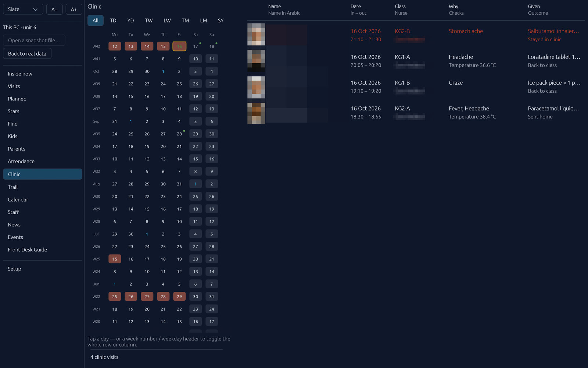Open the Planned section
588x368 pixels.
coord(42,99)
